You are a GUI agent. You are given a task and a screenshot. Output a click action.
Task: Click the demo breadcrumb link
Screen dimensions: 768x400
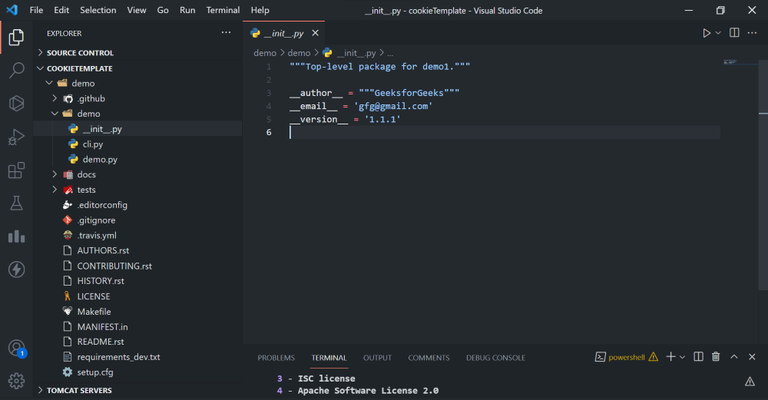[x=265, y=52]
